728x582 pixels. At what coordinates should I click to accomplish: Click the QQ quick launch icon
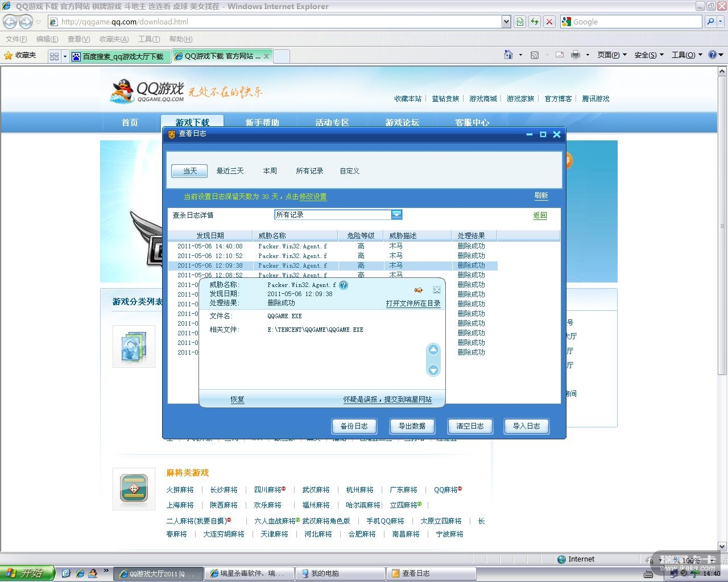coord(93,573)
